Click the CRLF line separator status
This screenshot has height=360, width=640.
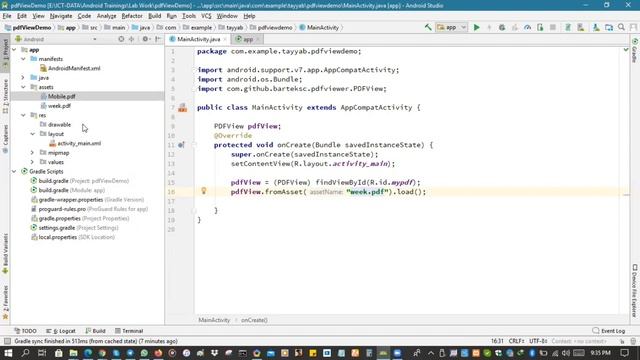coord(516,341)
